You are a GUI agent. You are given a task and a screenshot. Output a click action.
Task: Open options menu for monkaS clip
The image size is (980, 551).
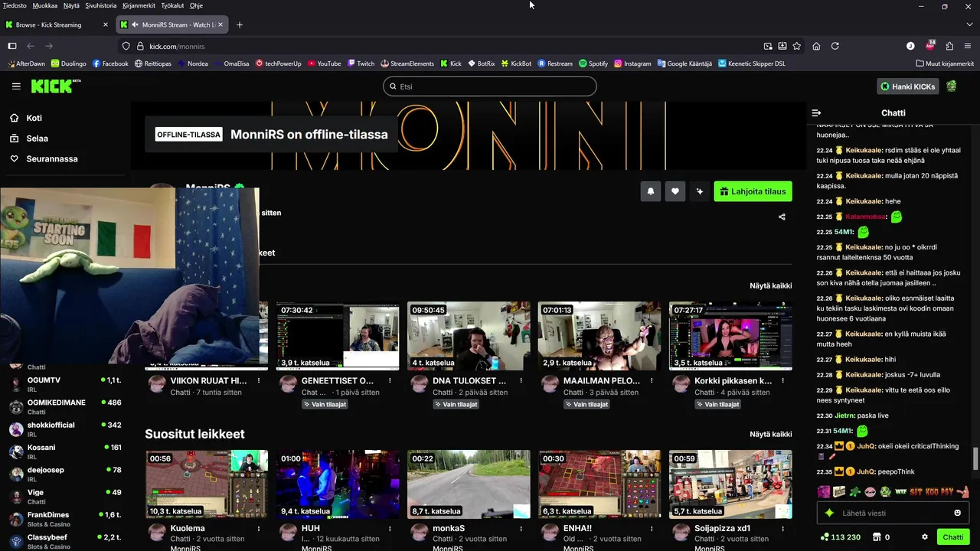coord(521,528)
